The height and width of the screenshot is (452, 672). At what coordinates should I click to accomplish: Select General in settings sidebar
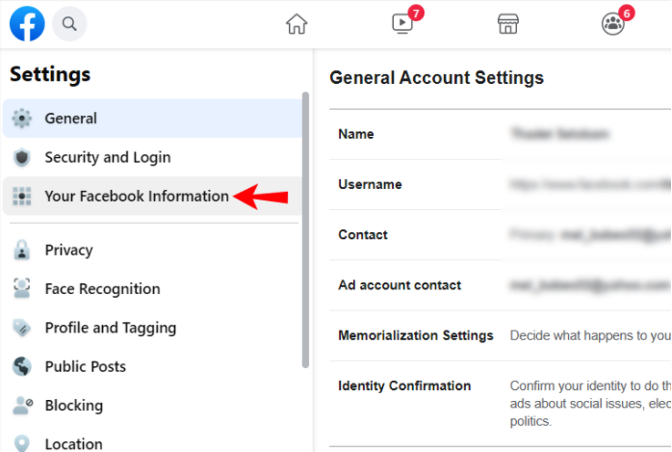click(153, 118)
